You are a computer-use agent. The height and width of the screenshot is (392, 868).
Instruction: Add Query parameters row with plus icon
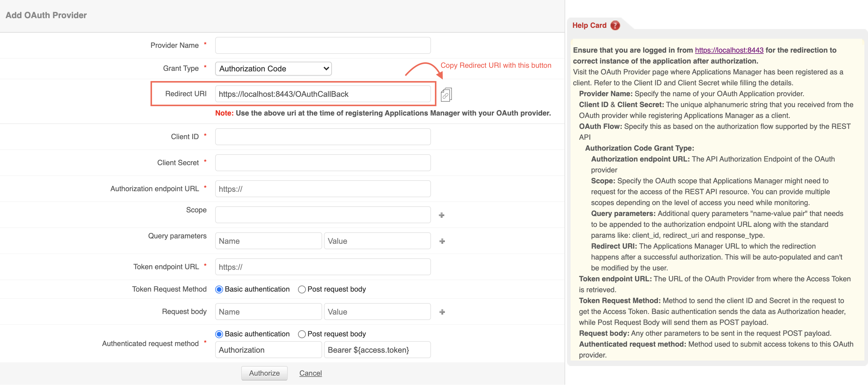pyautogui.click(x=442, y=241)
